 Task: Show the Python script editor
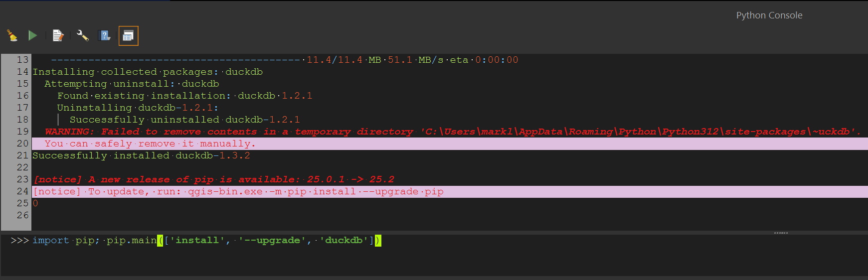(58, 35)
